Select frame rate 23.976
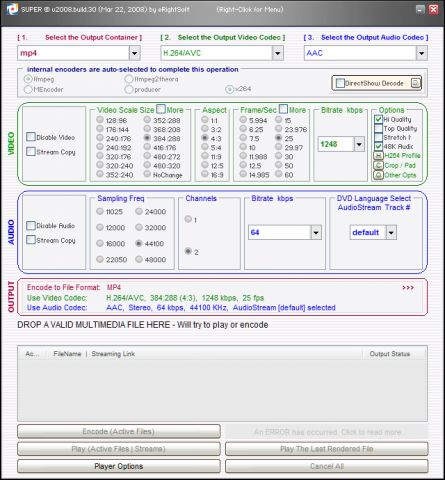The width and height of the screenshot is (445, 480). pyautogui.click(x=279, y=128)
